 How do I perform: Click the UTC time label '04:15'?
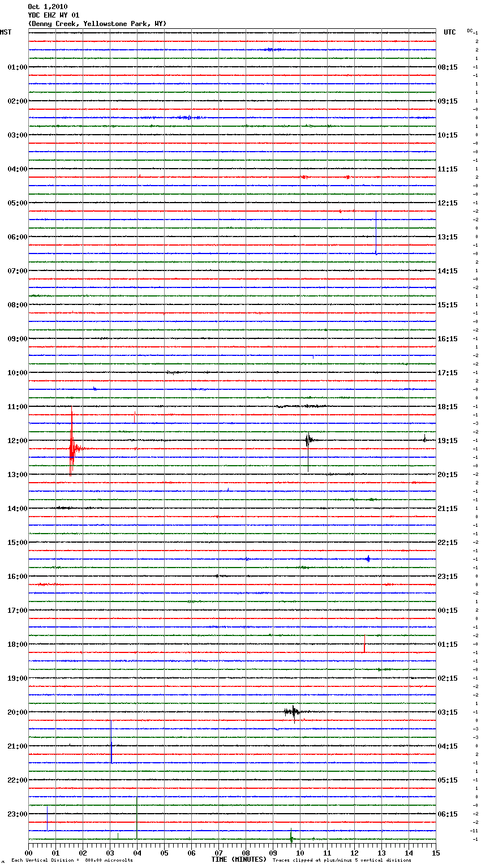tap(448, 746)
